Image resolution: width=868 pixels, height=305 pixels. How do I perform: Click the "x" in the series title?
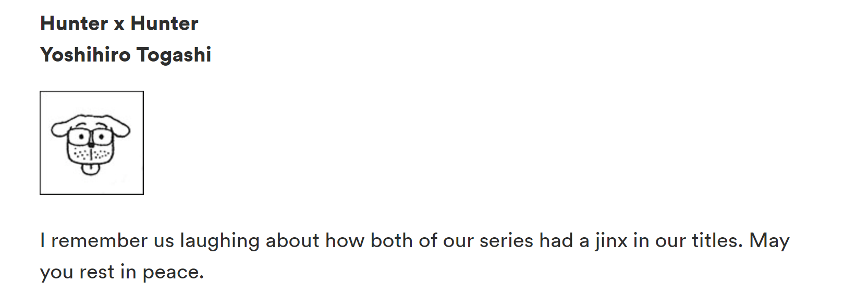click(119, 25)
